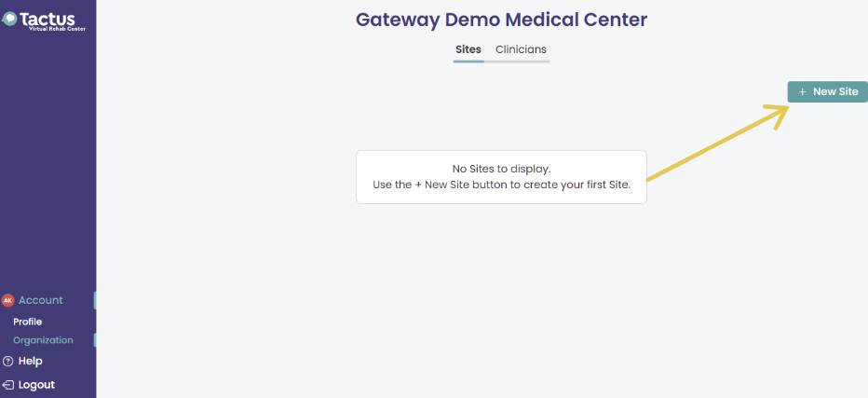The height and width of the screenshot is (398, 868).
Task: Click the gray tab underline below Clinicians
Action: point(517,62)
